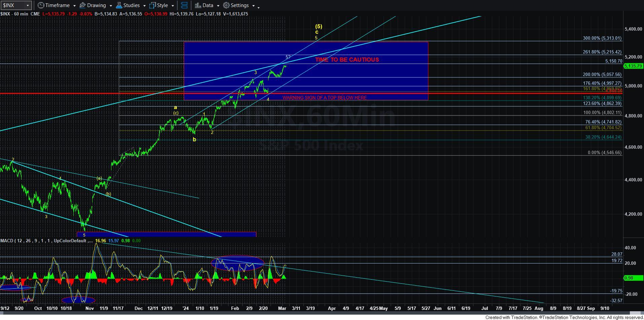The width and height of the screenshot is (644, 320).
Task: Click the Timeframe clock icon
Action: click(41, 5)
